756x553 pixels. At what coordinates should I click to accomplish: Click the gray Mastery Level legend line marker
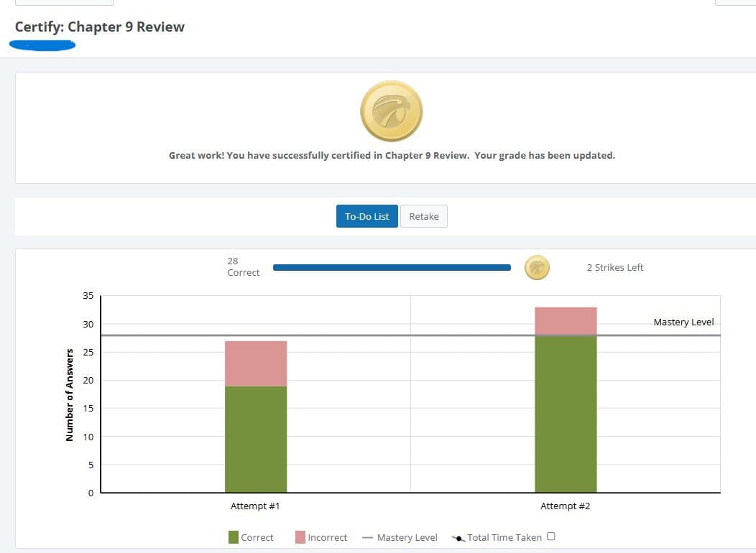click(x=367, y=537)
